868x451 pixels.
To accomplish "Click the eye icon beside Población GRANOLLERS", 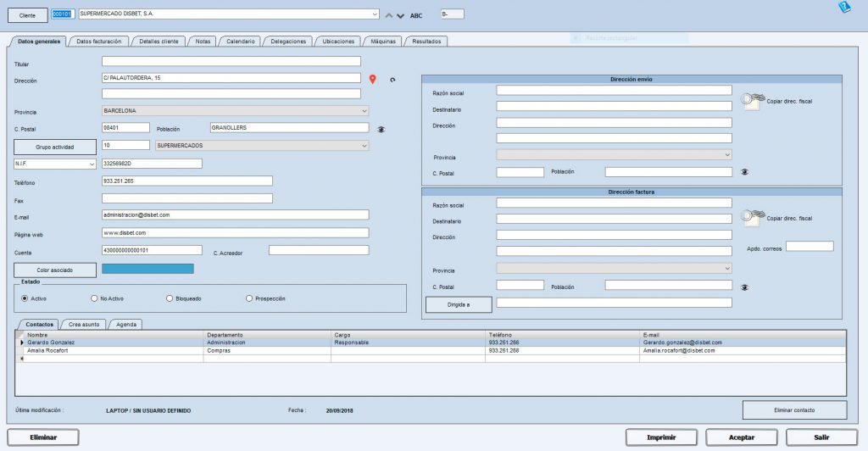I will pos(381,130).
